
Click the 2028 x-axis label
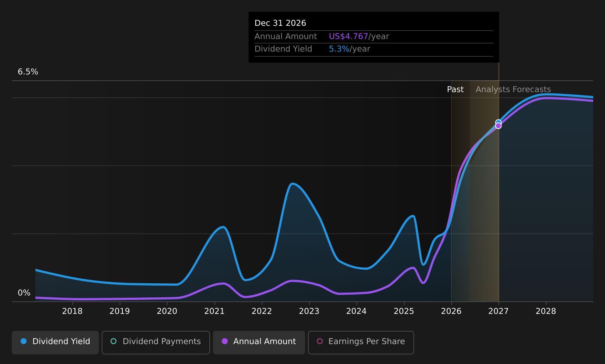click(x=546, y=311)
